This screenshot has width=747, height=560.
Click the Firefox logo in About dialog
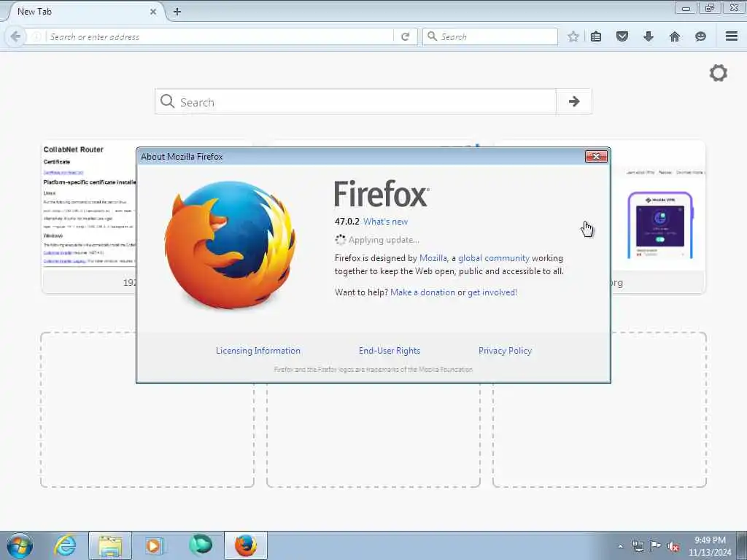[230, 245]
